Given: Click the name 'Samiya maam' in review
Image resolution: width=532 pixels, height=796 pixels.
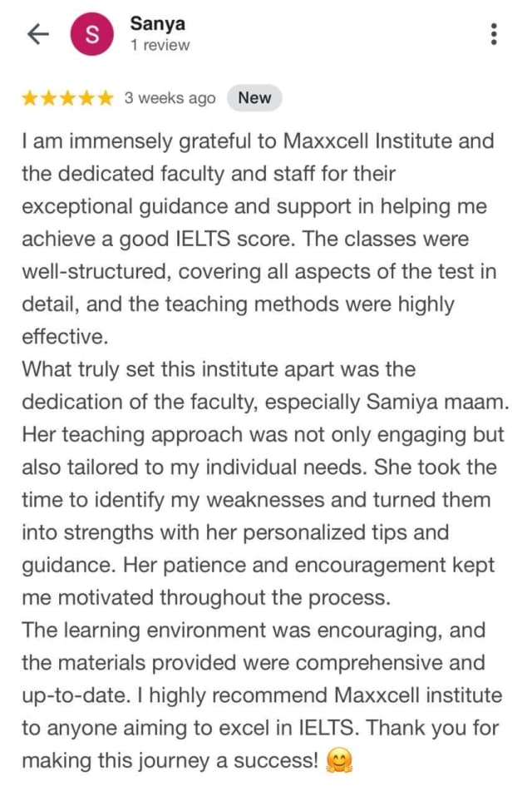Looking at the screenshot, I should [x=437, y=403].
